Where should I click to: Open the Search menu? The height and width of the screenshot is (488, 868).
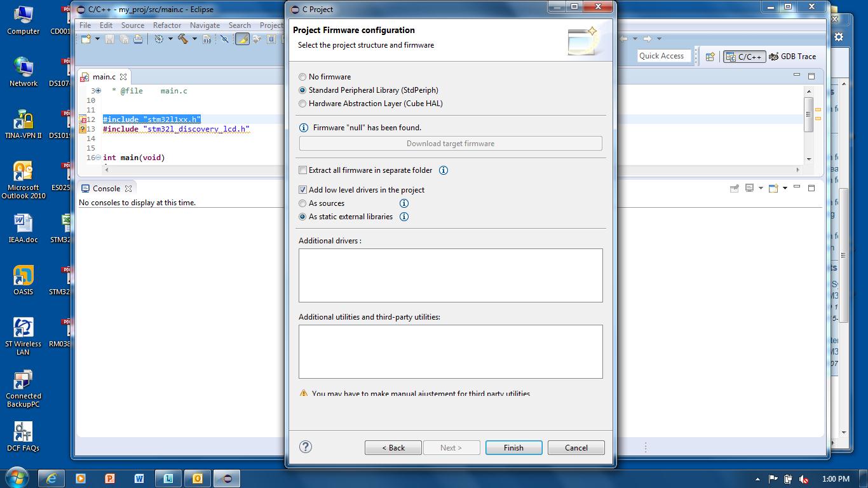click(x=240, y=25)
